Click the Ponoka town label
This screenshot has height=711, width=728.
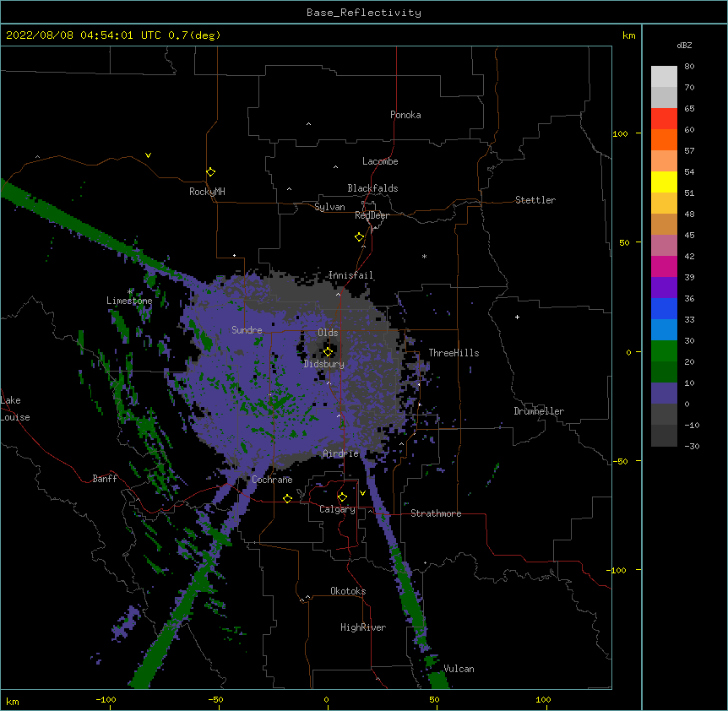pyautogui.click(x=405, y=115)
